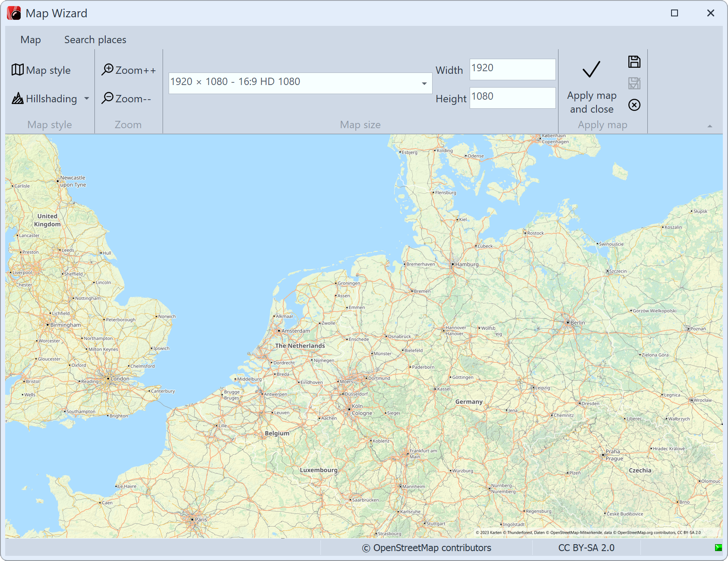The height and width of the screenshot is (561, 728).
Task: Open the Hillshading dropdown arrow
Action: (x=86, y=98)
